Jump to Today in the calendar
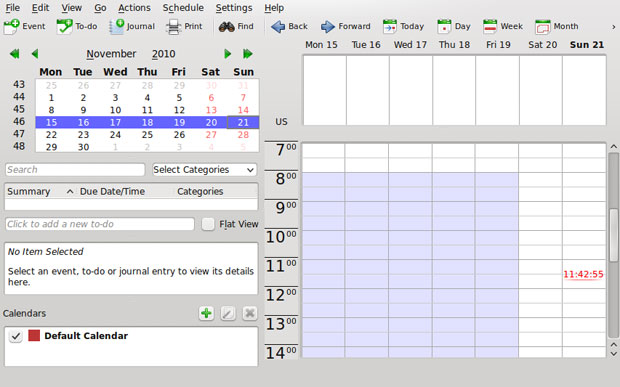This screenshot has width=620, height=387. [403, 26]
